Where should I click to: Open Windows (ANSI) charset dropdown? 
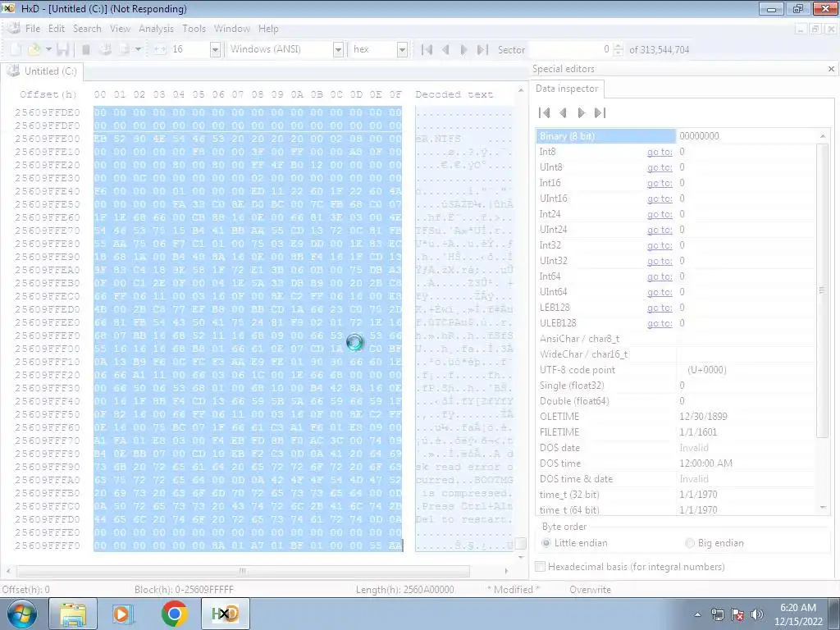click(x=338, y=50)
